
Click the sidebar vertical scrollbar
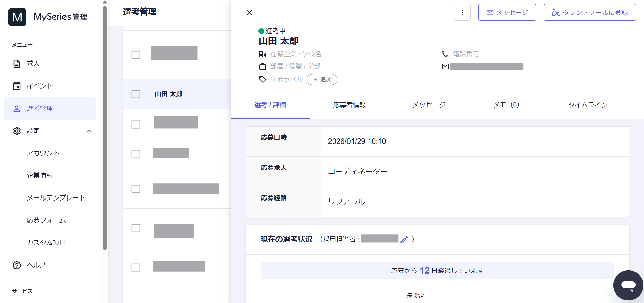105,129
